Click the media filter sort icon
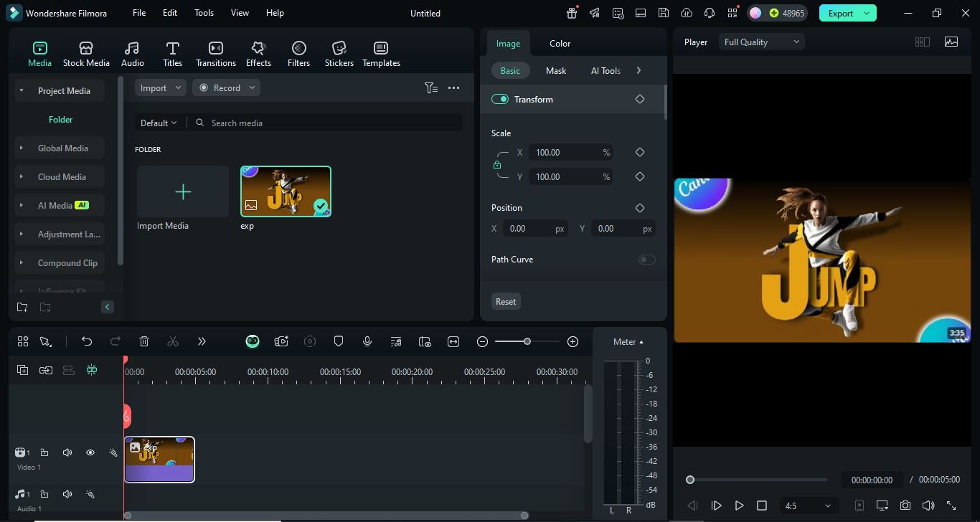The image size is (980, 522). pos(431,87)
